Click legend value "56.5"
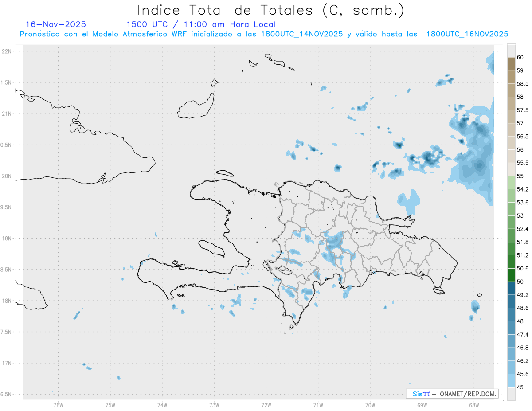 (x=523, y=136)
